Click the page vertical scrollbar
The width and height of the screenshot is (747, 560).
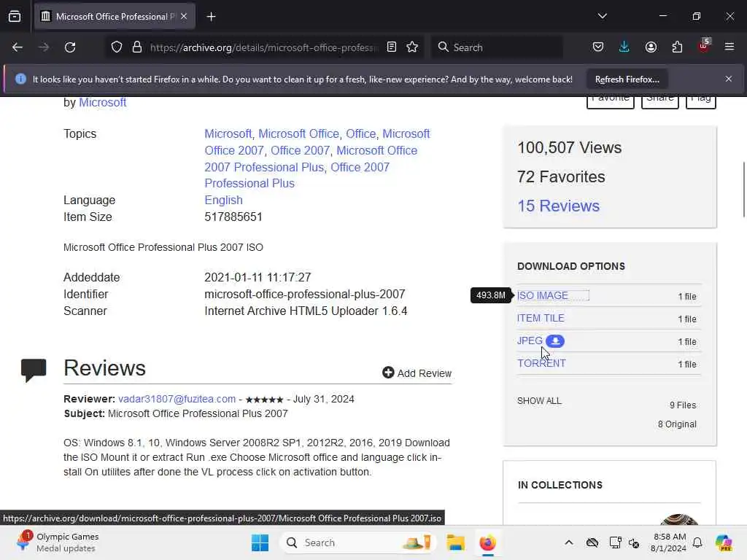(x=743, y=190)
